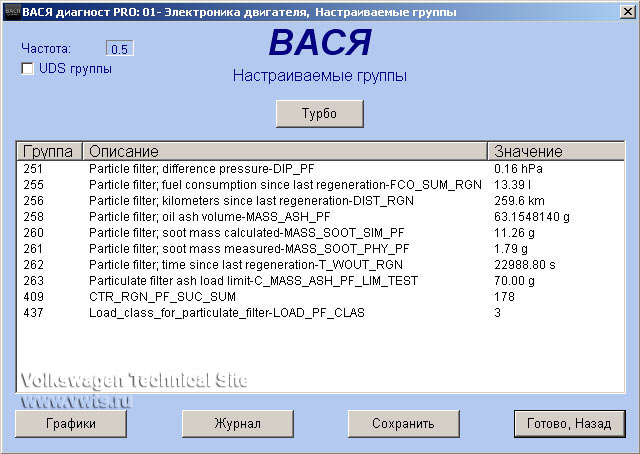Select row 263 ash load limit
640x454 pixels.
(320, 280)
